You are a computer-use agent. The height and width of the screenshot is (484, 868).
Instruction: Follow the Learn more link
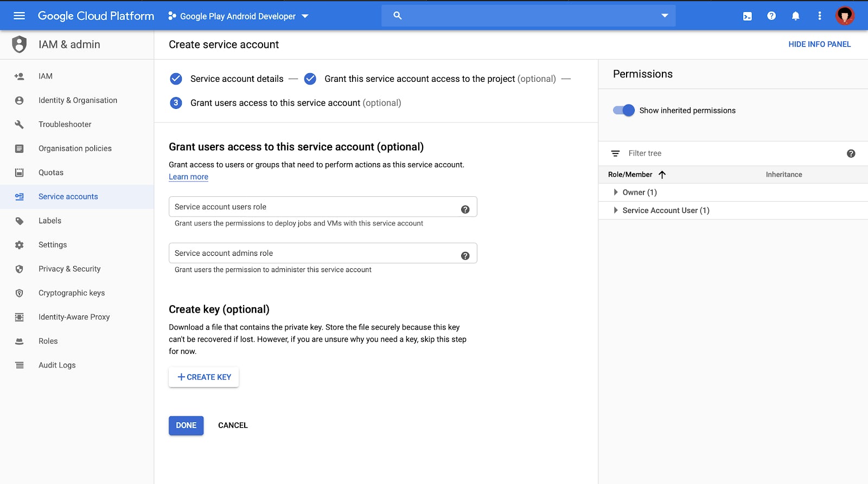pos(188,177)
